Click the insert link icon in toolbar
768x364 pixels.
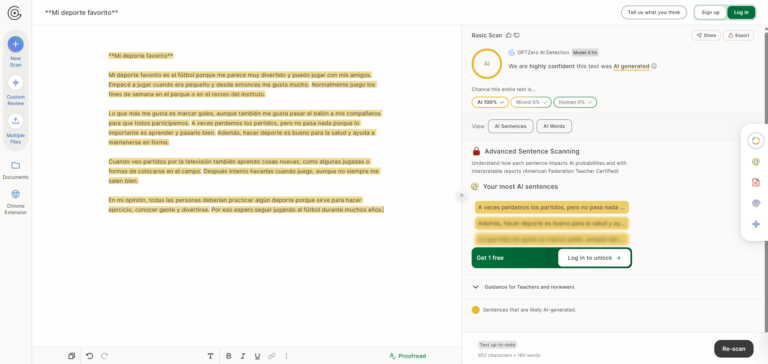(272, 356)
